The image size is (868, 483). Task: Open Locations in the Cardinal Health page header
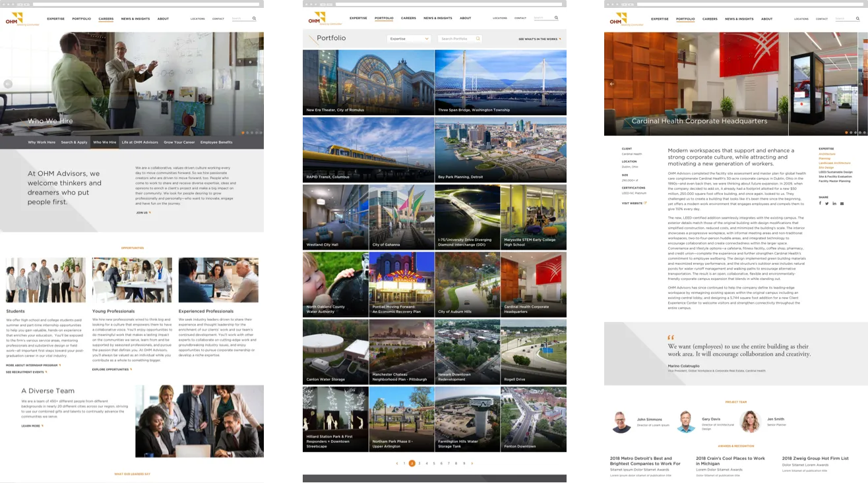point(801,18)
